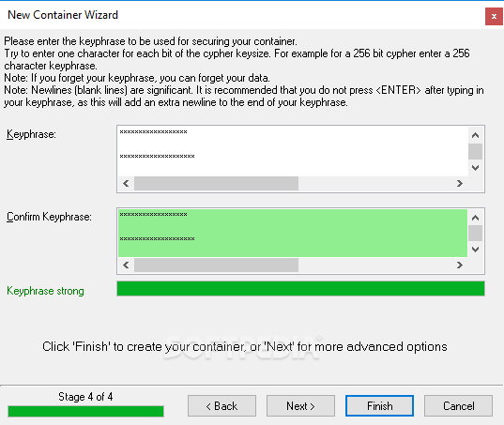Click down arrow of Keyphrase vertical scrollbar
This screenshot has height=425, width=504.
pos(476,167)
